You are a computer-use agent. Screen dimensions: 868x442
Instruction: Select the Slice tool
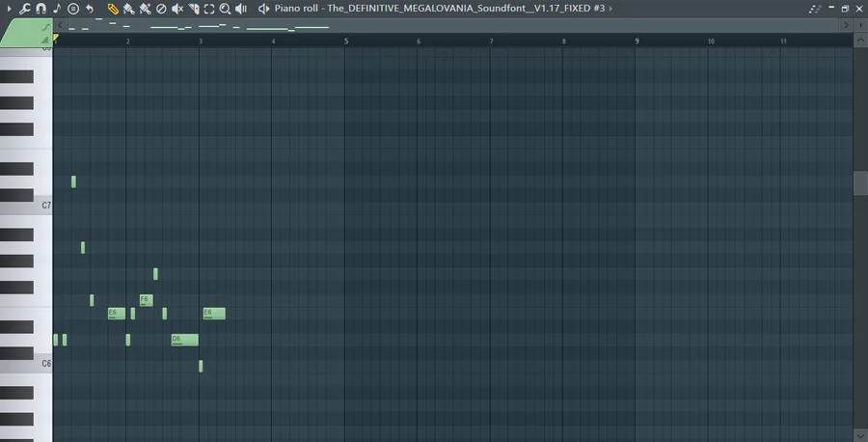click(x=193, y=9)
